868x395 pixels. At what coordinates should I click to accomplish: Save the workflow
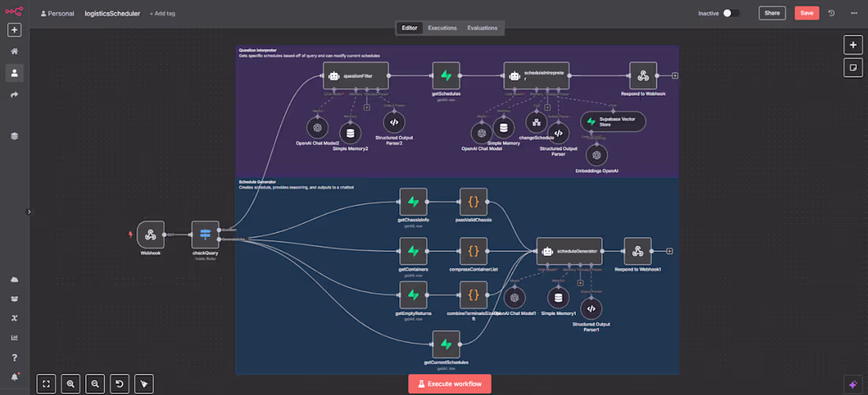click(x=806, y=13)
